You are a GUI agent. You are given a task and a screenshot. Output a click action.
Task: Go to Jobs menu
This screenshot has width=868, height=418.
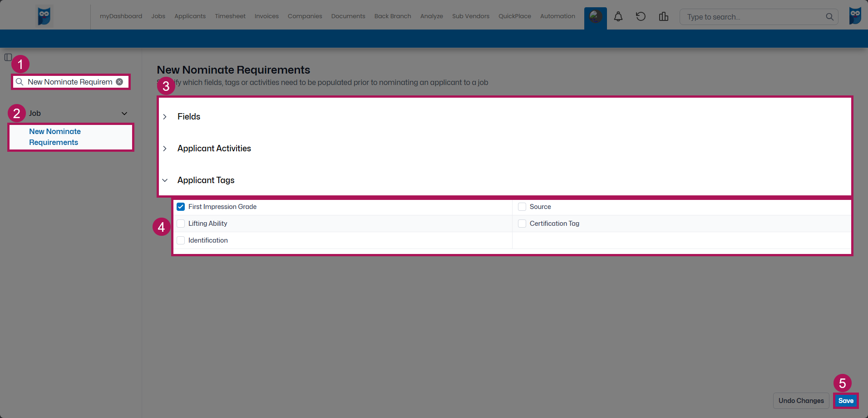click(158, 16)
